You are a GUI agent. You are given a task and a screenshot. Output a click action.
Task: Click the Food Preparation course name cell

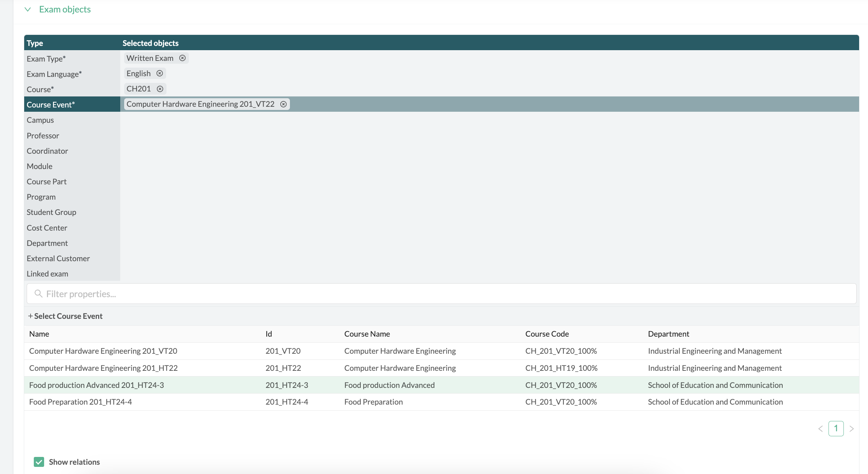[x=374, y=402]
